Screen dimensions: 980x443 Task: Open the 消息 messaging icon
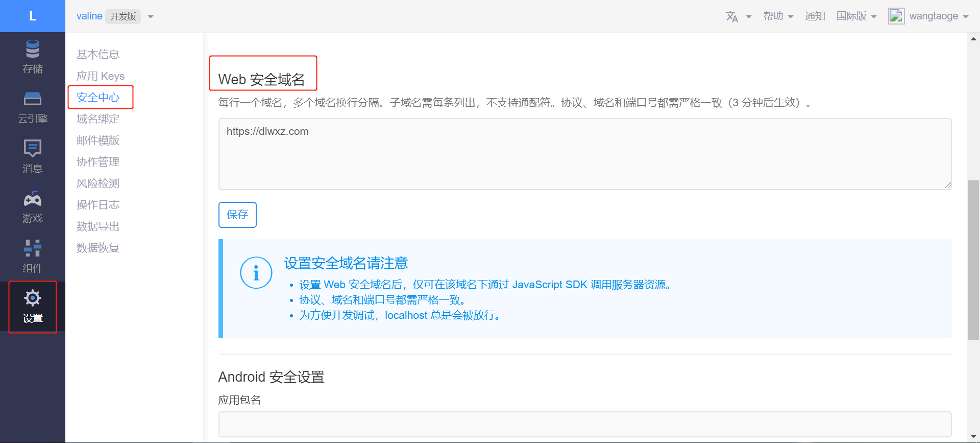click(33, 149)
